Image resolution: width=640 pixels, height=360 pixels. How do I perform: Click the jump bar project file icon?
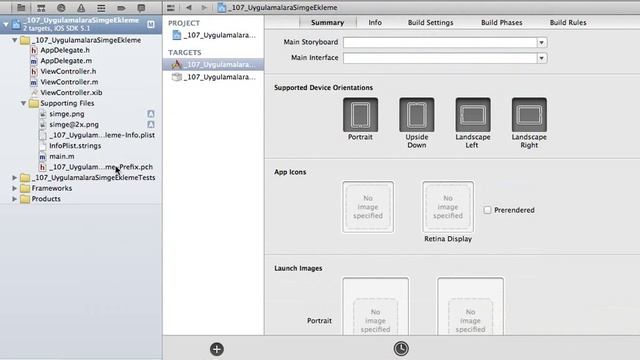point(221,7)
